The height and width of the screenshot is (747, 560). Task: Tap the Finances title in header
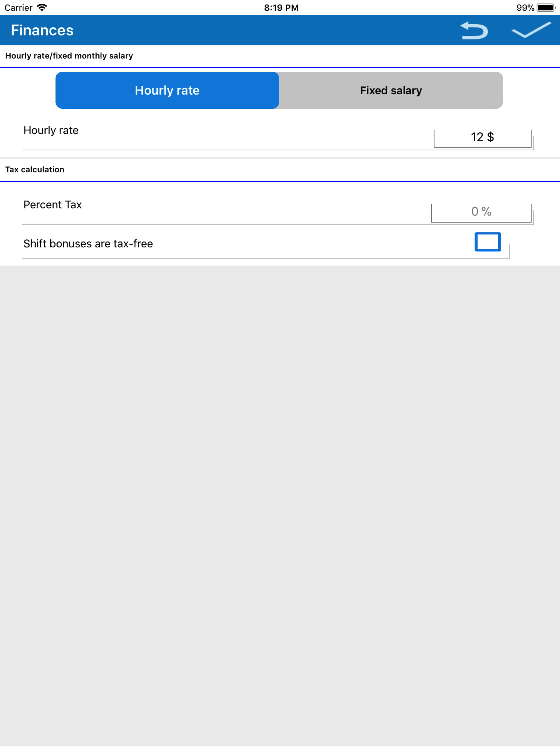tap(42, 30)
